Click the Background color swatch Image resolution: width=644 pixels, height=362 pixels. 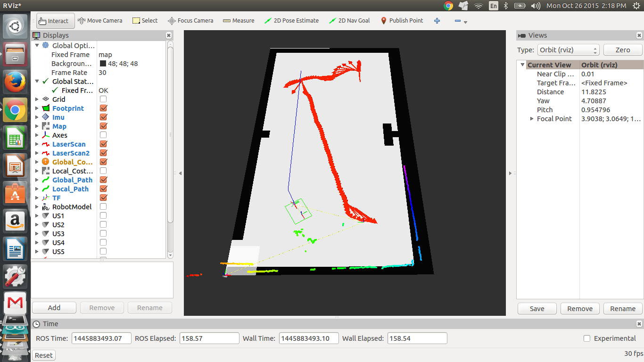click(103, 64)
